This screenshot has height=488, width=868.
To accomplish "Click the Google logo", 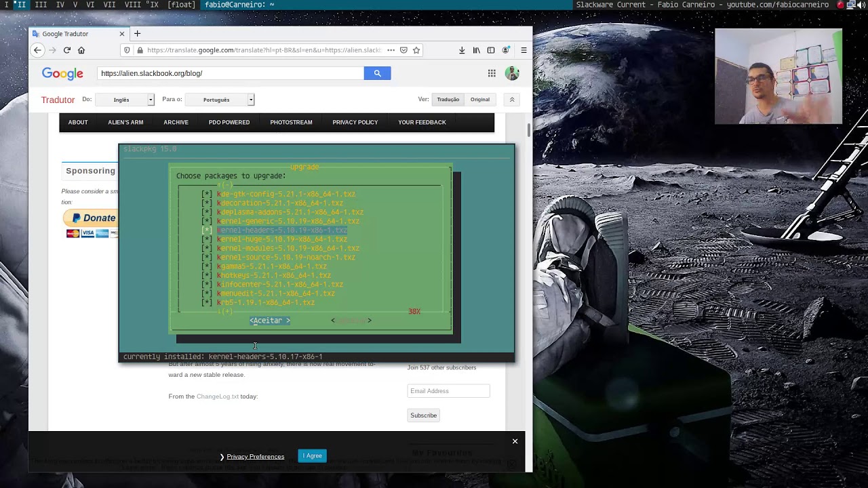I will 62,73.
